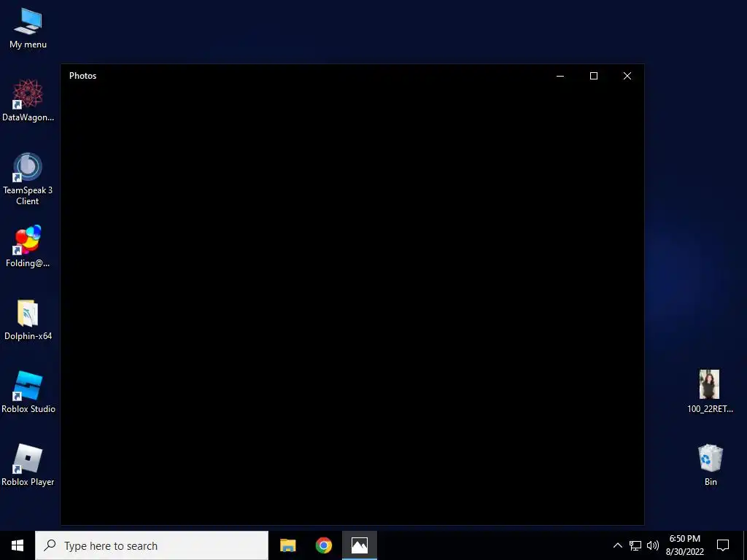The height and width of the screenshot is (560, 747).
Task: Select the DataWagon desktop shortcut
Action: (x=28, y=101)
